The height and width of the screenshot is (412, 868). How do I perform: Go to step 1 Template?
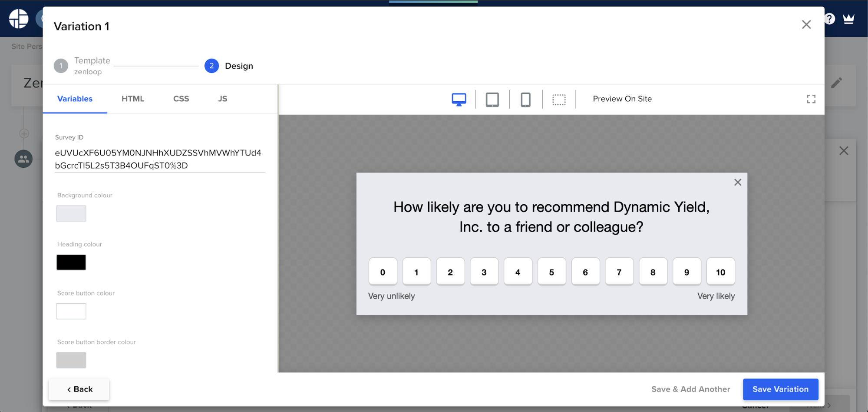82,66
